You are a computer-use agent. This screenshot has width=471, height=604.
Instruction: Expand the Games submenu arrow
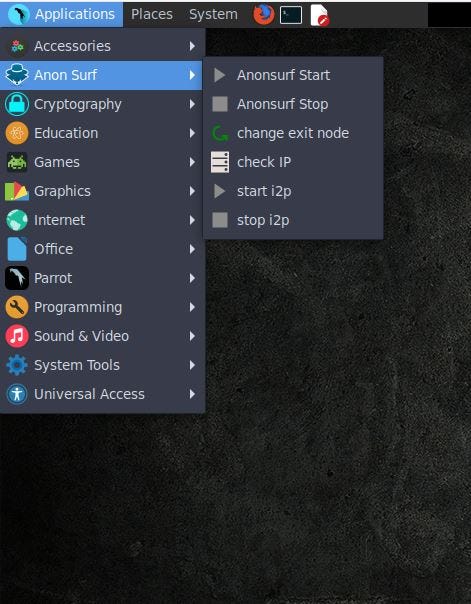tap(192, 162)
